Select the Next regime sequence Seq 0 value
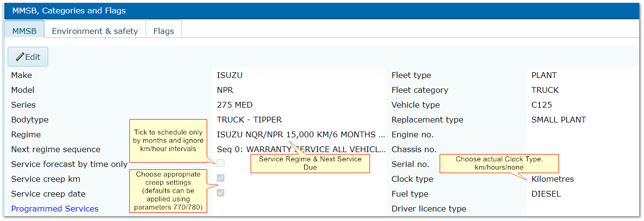The width and height of the screenshot is (644, 221). 301,149
